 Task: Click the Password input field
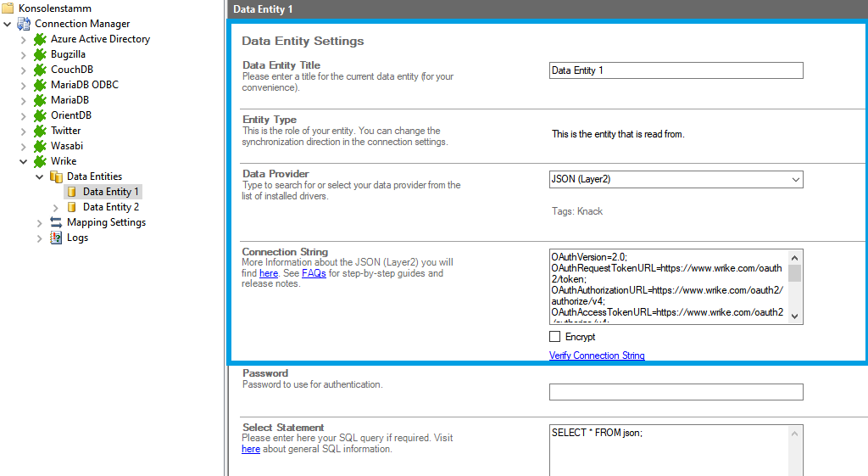[676, 392]
